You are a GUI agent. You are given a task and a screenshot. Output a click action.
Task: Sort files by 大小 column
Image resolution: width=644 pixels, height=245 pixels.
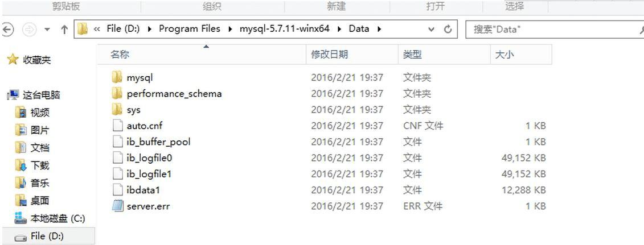point(504,55)
